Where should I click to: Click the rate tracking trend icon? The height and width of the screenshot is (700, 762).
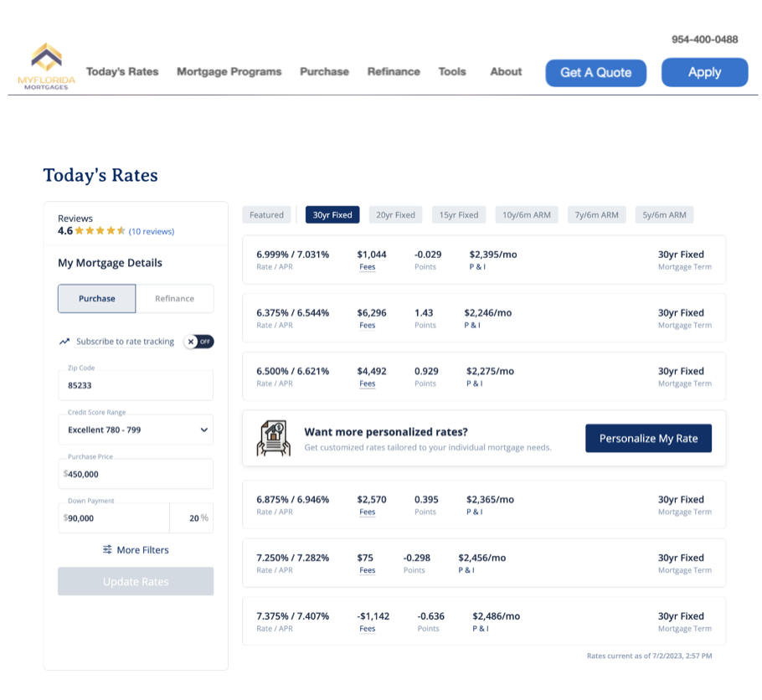coord(64,342)
